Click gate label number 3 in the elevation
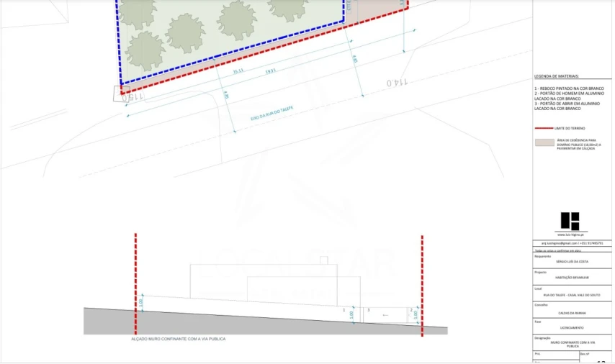Screen dimensions: 615x364 369,310
